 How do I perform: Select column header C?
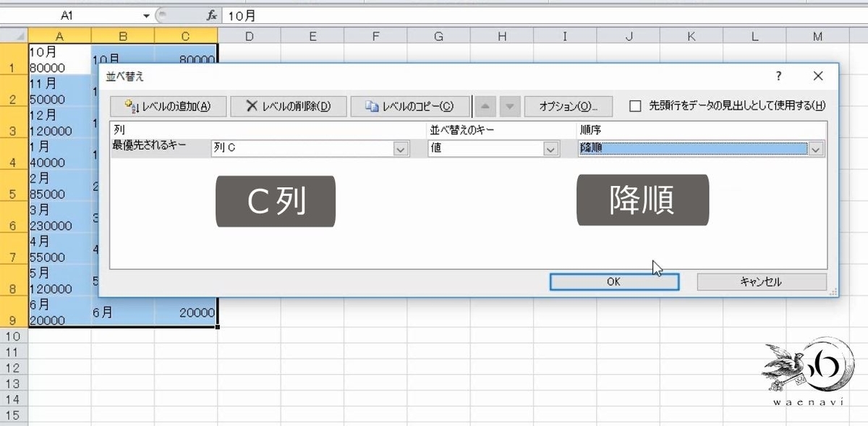(185, 35)
